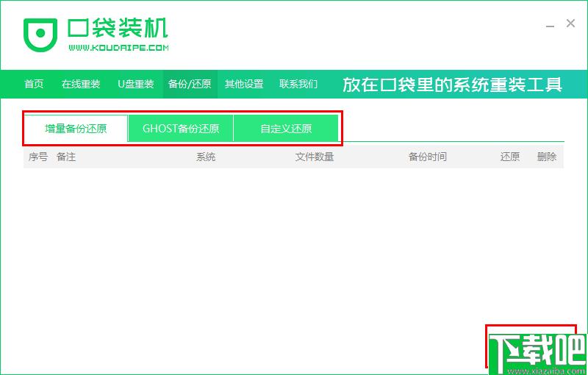Image resolution: width=588 pixels, height=375 pixels.
Task: Open 其他设置 menu item
Action: [244, 84]
